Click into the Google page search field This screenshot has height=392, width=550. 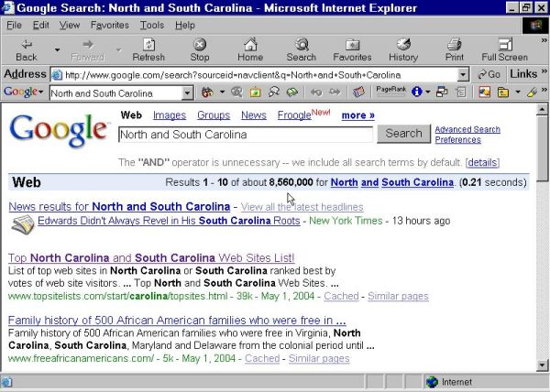(246, 135)
